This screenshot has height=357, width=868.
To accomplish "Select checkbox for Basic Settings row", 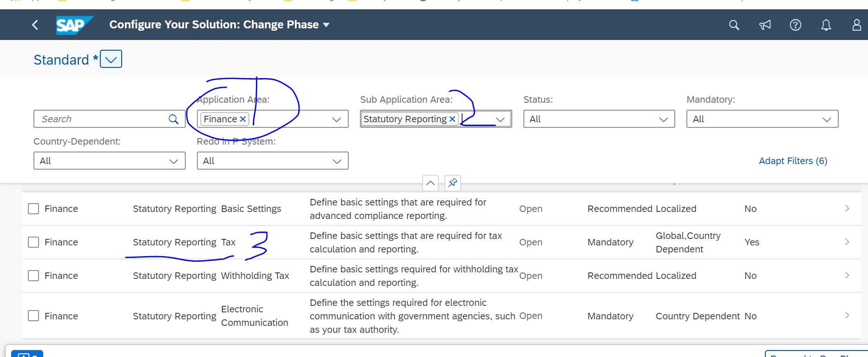I will click(x=33, y=209).
